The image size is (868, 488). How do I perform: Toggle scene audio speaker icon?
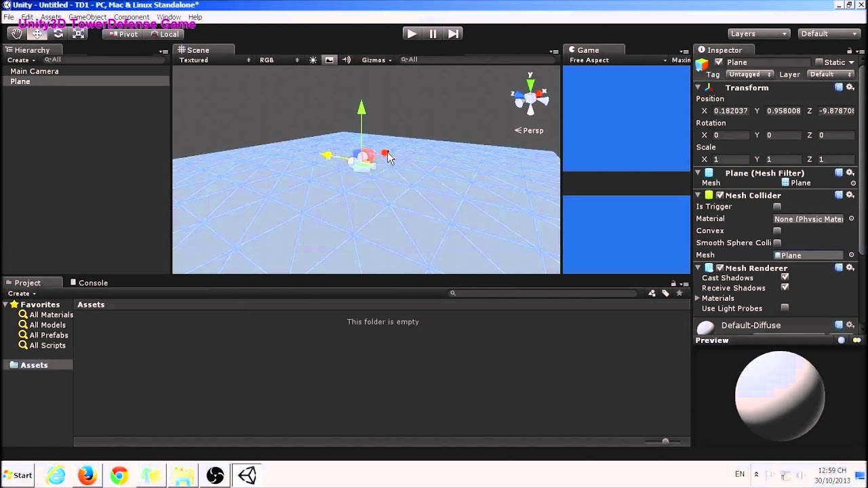click(346, 60)
